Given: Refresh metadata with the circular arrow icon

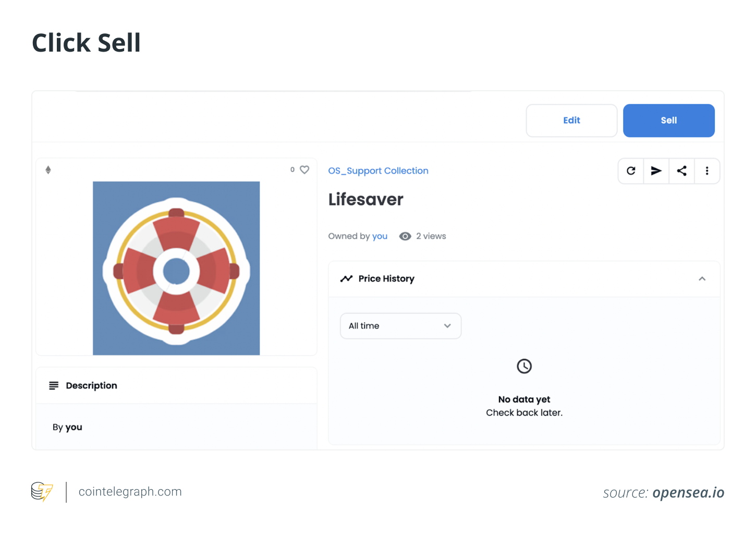Looking at the screenshot, I should [631, 171].
